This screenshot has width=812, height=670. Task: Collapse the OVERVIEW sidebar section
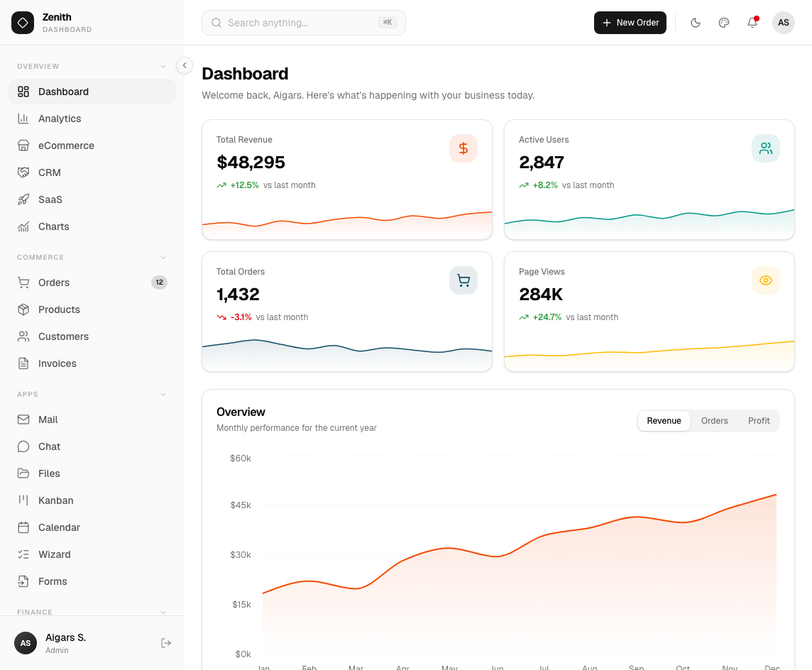pos(163,66)
